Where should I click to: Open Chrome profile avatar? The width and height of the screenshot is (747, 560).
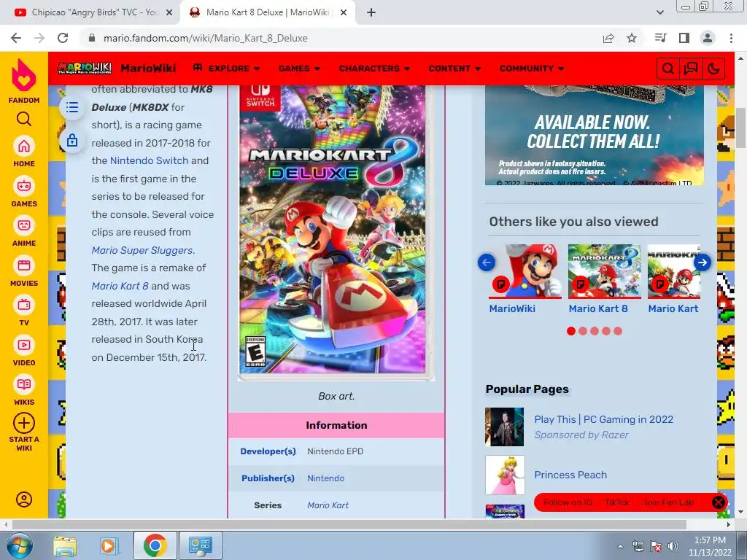(x=708, y=38)
